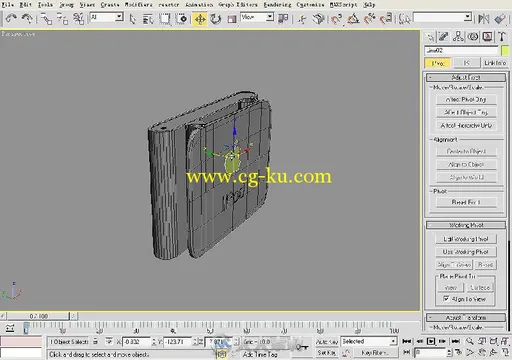Click the Select and Manipulate icon

302,19
